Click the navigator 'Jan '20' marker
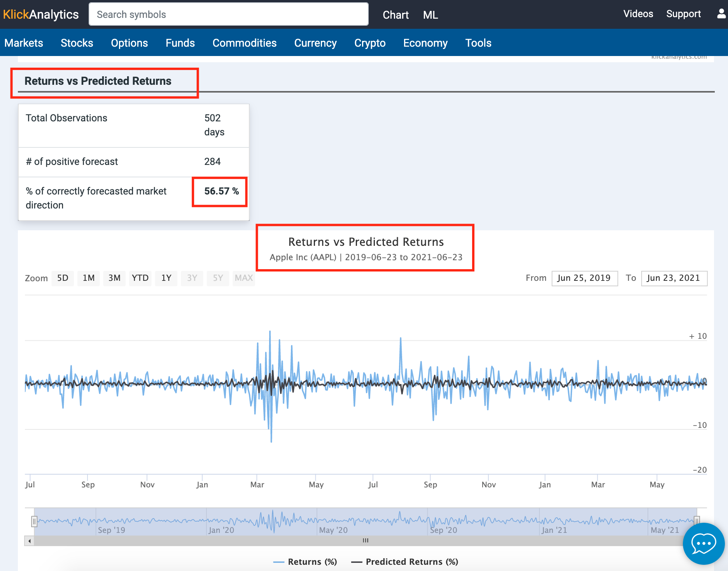The image size is (728, 571). [221, 530]
